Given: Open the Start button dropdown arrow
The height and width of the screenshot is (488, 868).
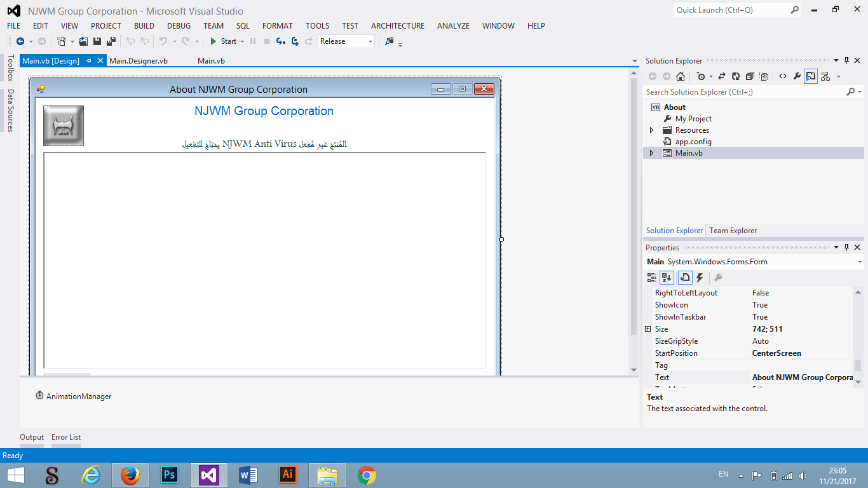Looking at the screenshot, I should pyautogui.click(x=242, y=41).
